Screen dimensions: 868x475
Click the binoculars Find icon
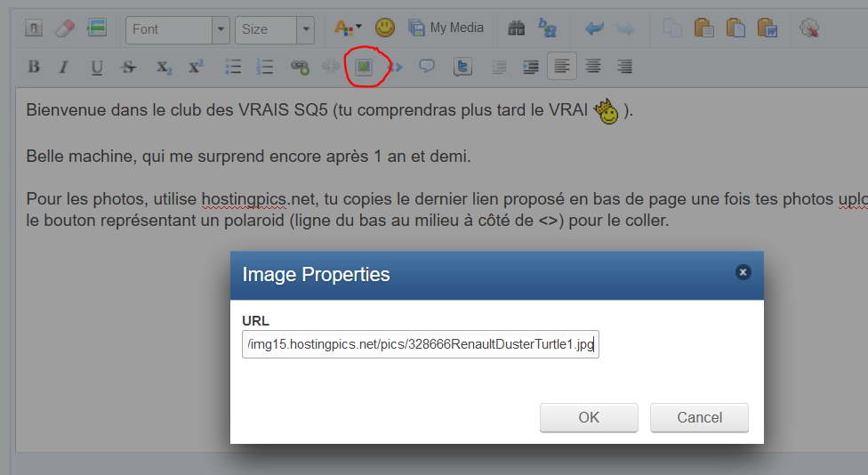pyautogui.click(x=516, y=28)
